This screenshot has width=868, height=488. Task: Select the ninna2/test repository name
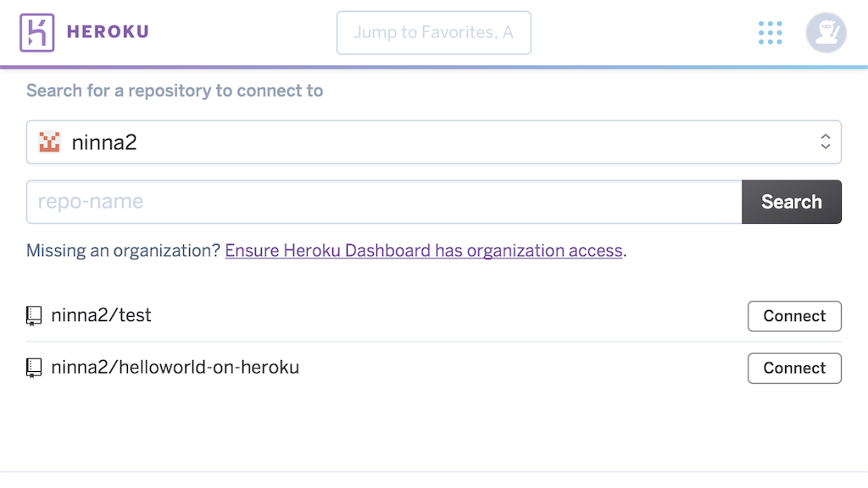(101, 316)
